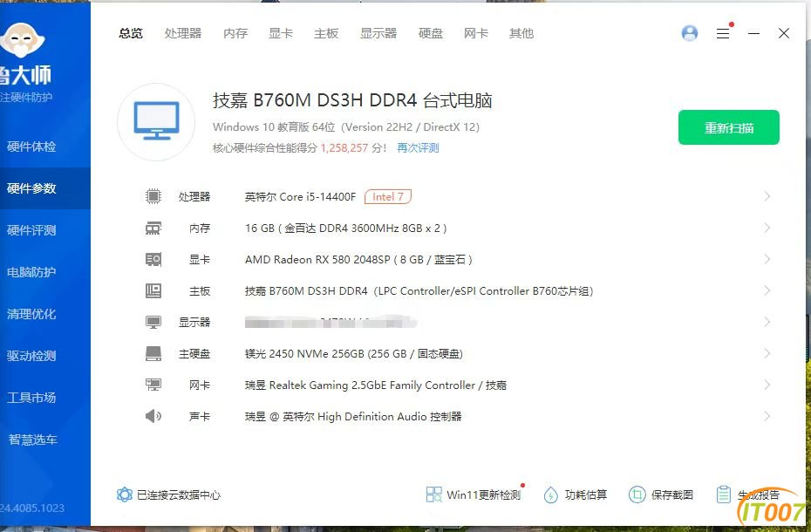
Task: Click the AMD Radeon RX 580 2048SP text
Action: point(358,259)
